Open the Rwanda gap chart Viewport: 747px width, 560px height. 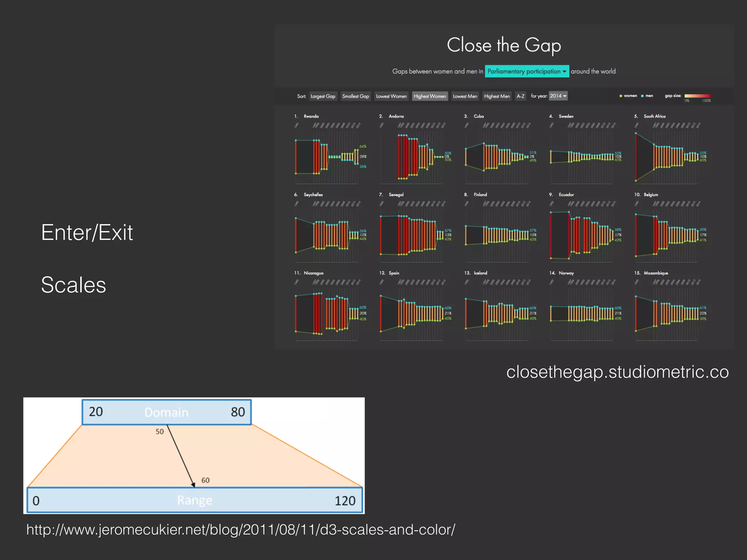pos(328,157)
